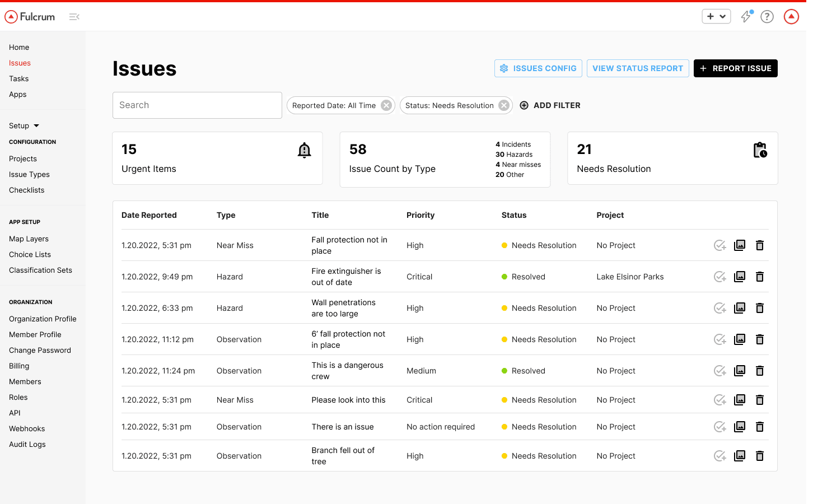Image resolution: width=813 pixels, height=504 pixels.
Task: Click Add Filter to choose a filter
Action: click(550, 105)
